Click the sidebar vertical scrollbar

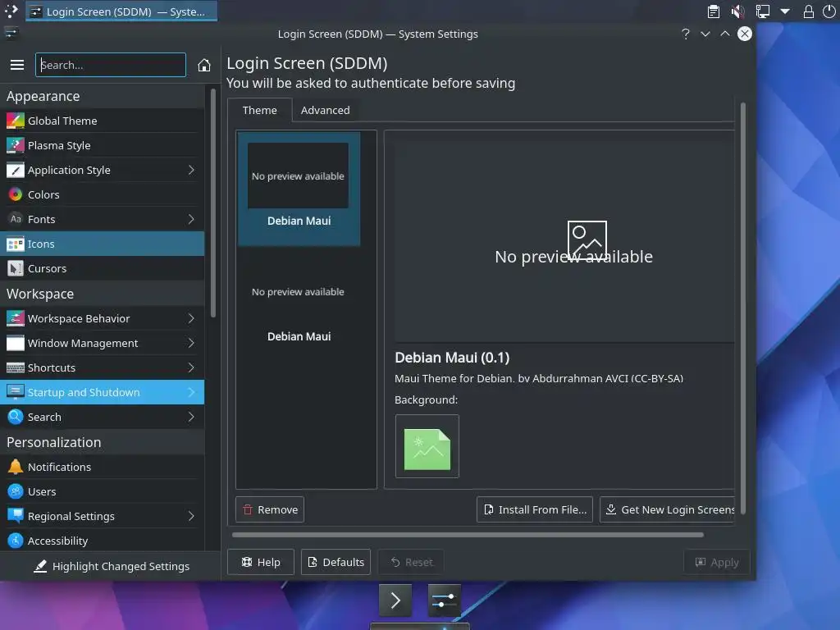[213, 203]
